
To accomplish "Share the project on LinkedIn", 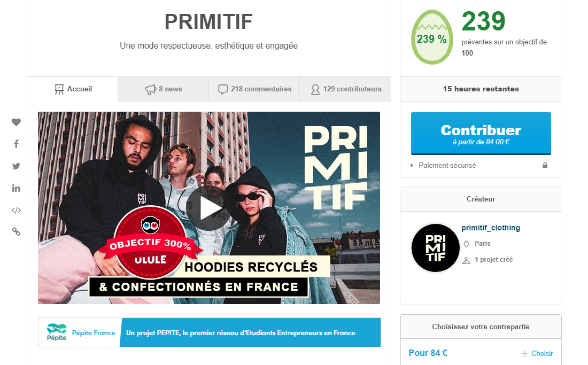I will 16,188.
